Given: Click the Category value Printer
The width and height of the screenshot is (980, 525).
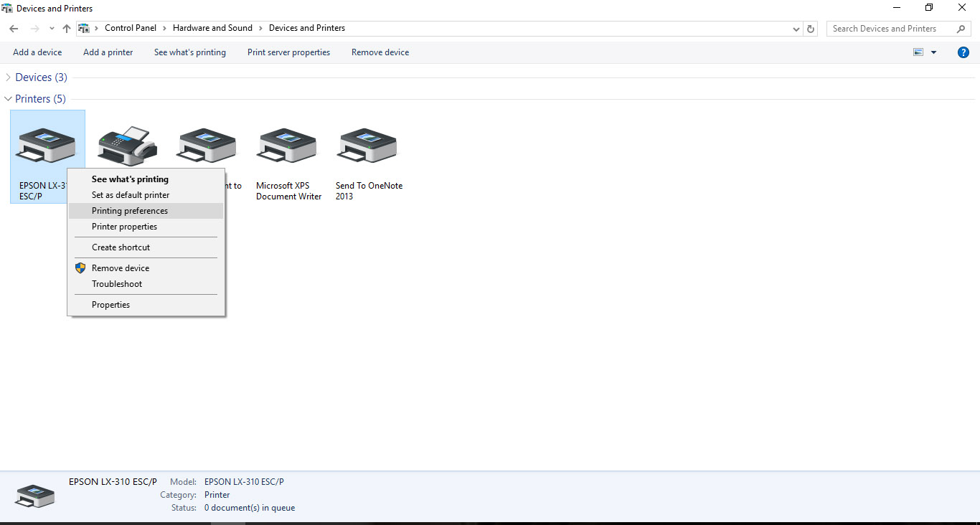Looking at the screenshot, I should click(x=217, y=495).
